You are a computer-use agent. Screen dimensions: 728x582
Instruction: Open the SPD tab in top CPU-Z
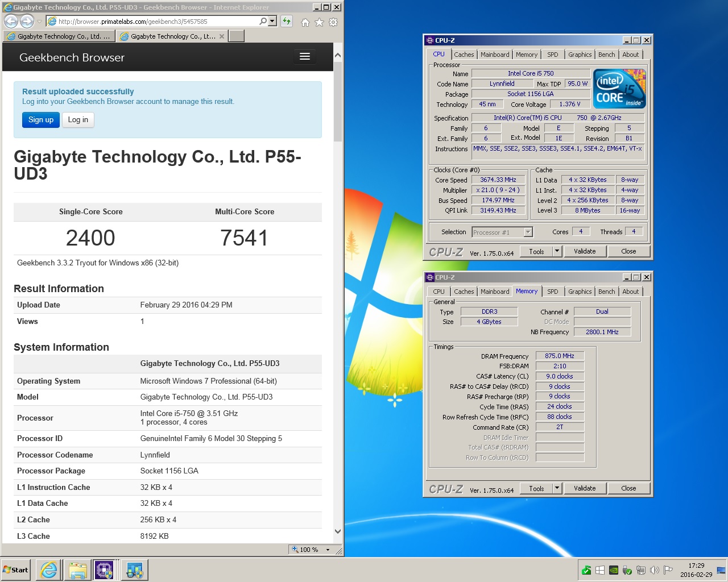pyautogui.click(x=553, y=55)
